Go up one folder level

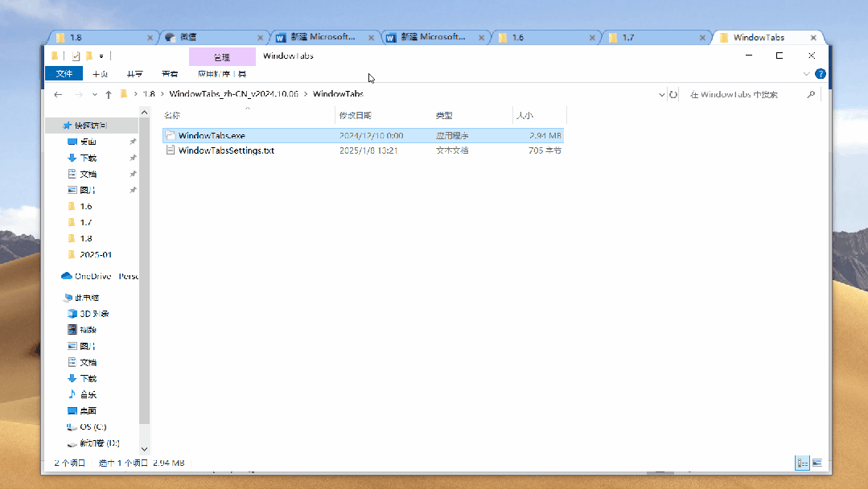click(109, 95)
